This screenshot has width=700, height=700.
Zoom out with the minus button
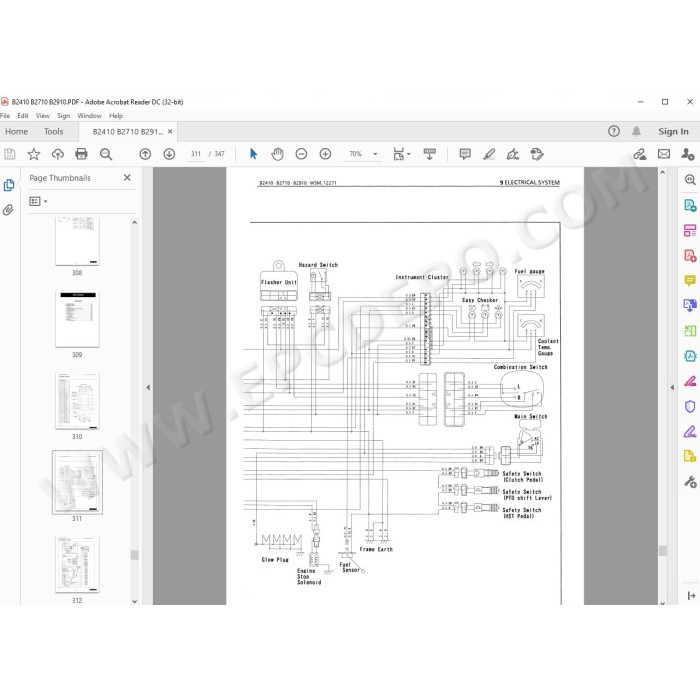301,154
